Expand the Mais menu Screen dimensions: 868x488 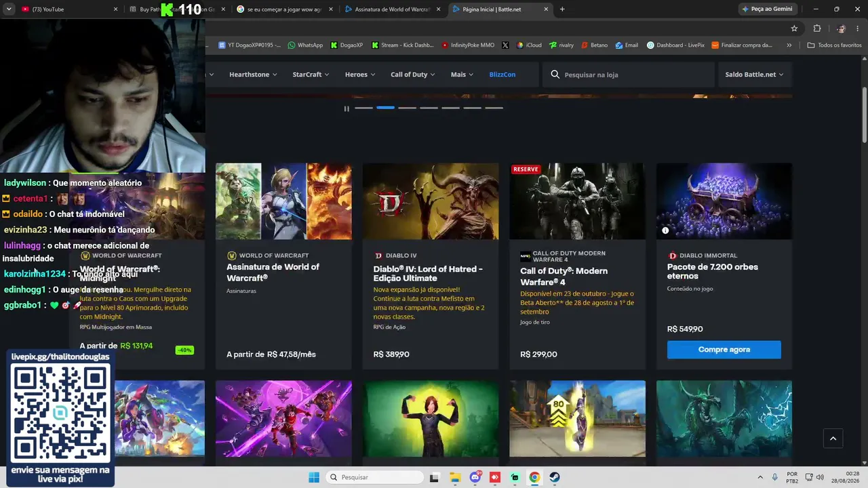(462, 75)
